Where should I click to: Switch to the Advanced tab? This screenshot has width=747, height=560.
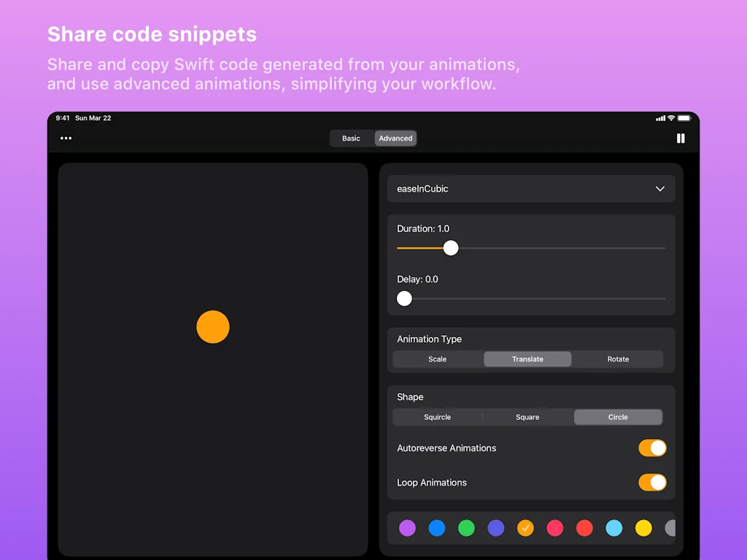[395, 139]
